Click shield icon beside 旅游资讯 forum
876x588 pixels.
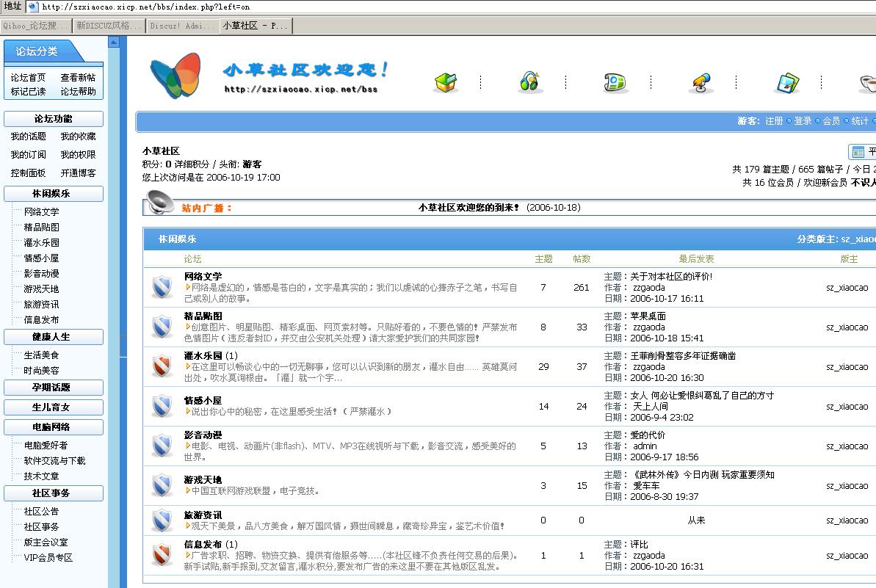point(162,520)
